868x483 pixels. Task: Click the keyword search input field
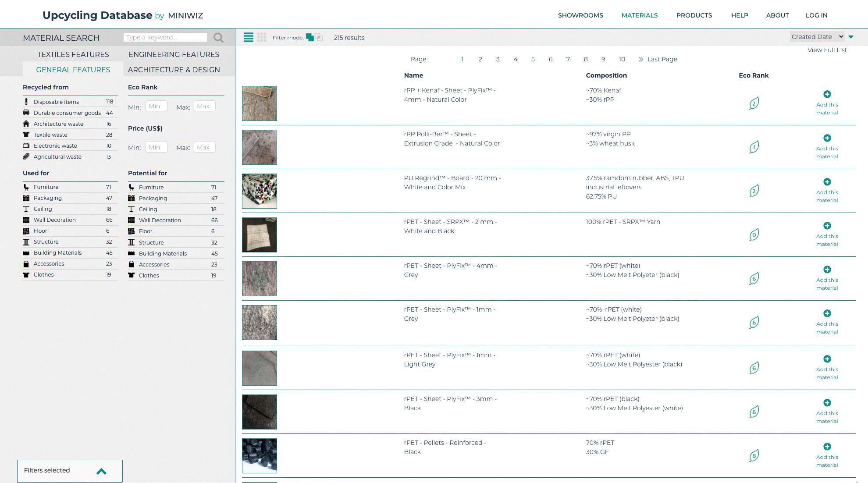click(165, 37)
